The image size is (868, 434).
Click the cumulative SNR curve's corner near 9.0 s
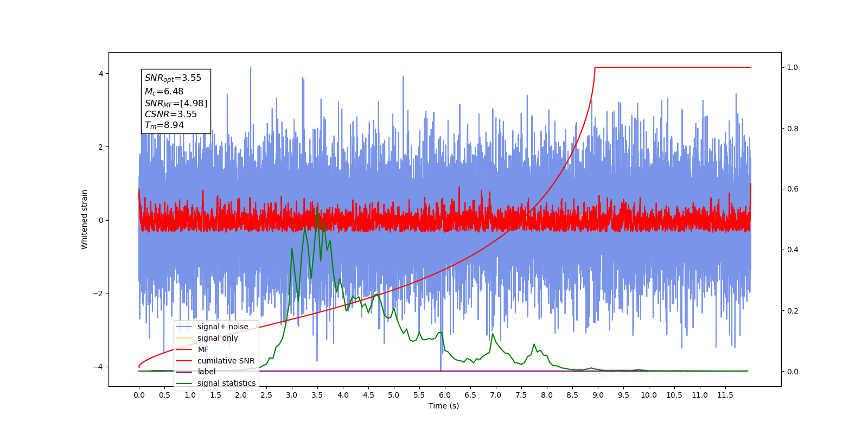click(595, 68)
